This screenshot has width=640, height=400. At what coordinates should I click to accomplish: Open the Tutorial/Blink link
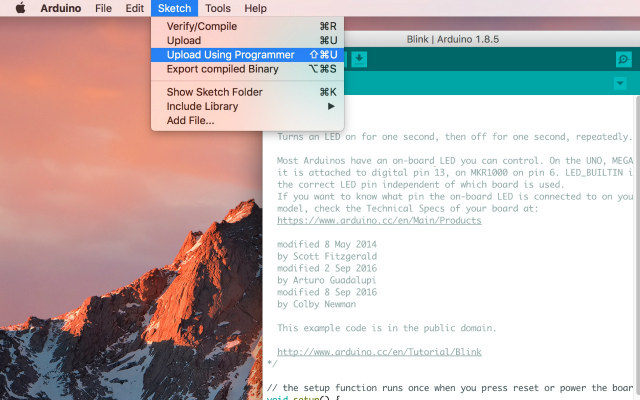[x=379, y=352]
